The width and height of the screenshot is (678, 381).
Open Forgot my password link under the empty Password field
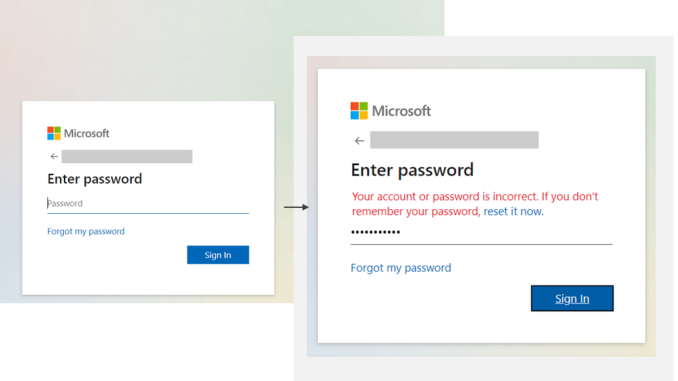(86, 231)
